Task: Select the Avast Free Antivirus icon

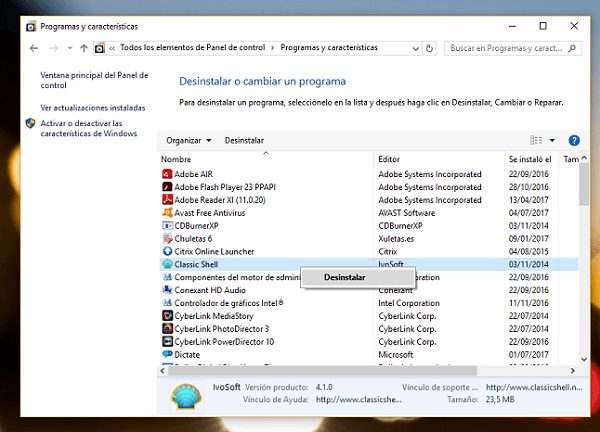Action: click(167, 213)
